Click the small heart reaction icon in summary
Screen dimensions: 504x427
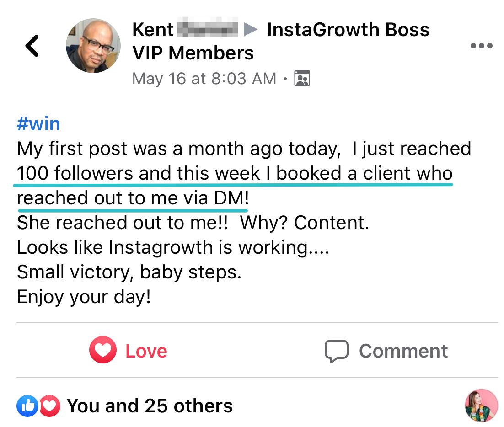pyautogui.click(x=49, y=406)
